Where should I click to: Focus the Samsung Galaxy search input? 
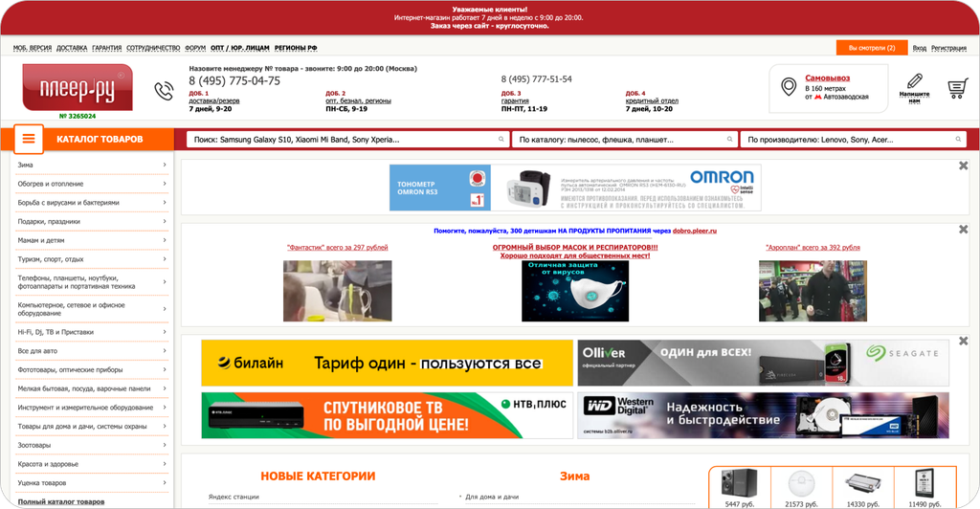click(346, 140)
